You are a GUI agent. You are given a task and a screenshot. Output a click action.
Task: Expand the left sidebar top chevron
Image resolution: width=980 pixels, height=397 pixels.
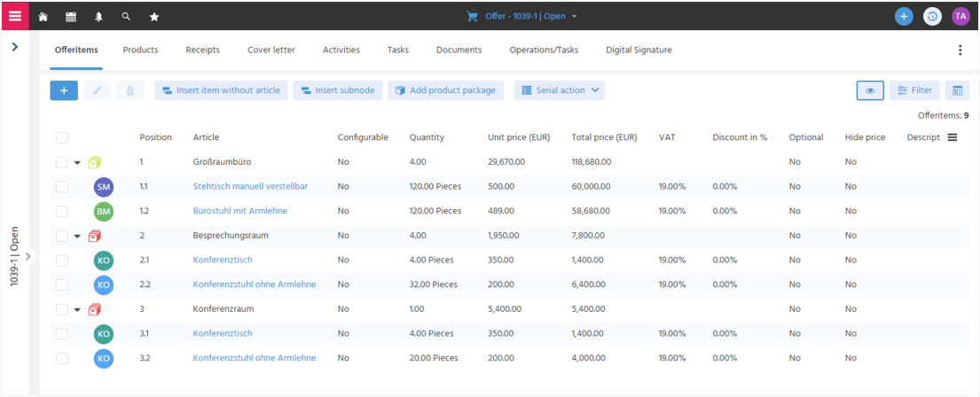15,46
